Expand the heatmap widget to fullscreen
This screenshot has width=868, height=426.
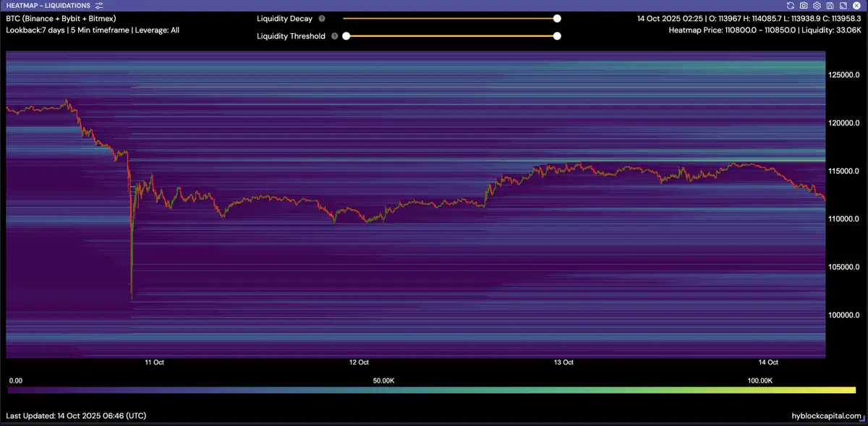[x=843, y=5]
